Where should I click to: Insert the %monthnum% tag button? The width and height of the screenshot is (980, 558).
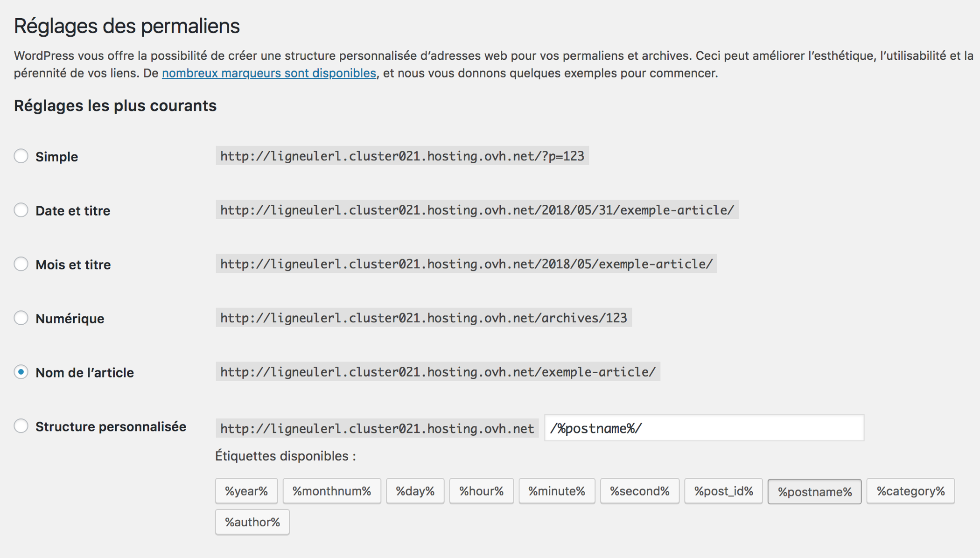click(331, 491)
